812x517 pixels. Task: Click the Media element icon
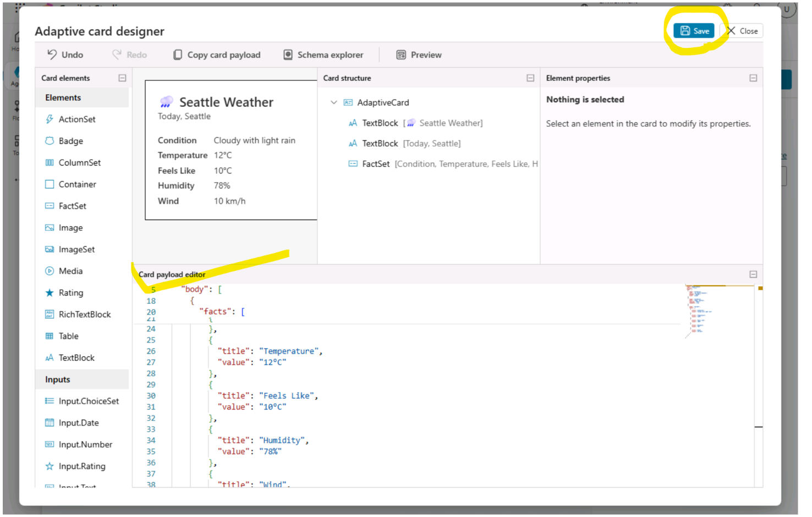click(x=50, y=271)
